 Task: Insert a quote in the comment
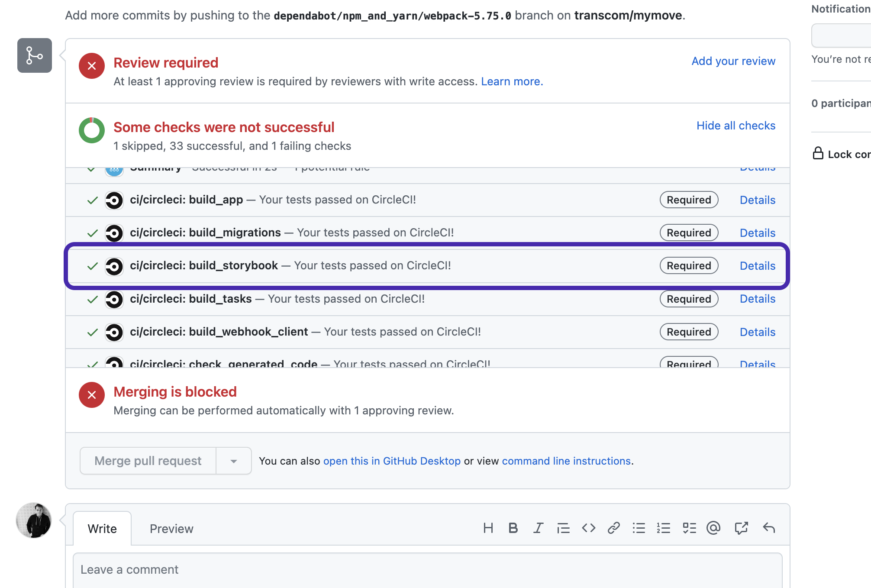click(563, 528)
